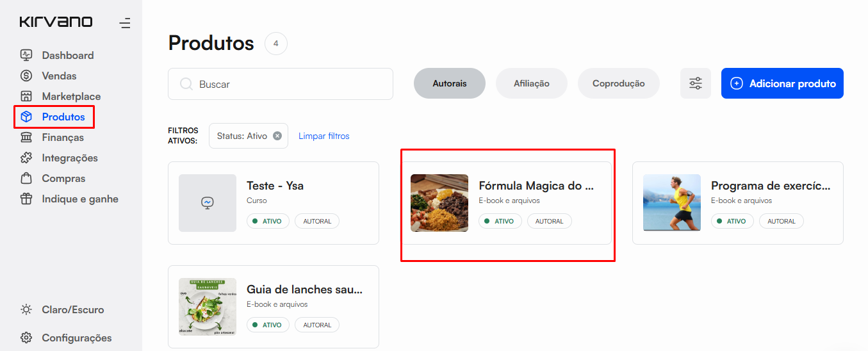The height and width of the screenshot is (351, 868).
Task: Open Integrações puzzle icon
Action: [26, 158]
